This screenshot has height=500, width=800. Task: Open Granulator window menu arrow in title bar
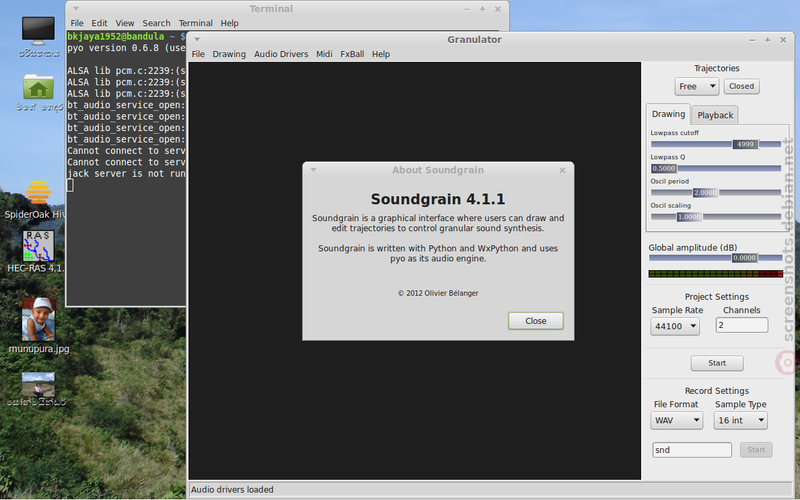tap(197, 39)
